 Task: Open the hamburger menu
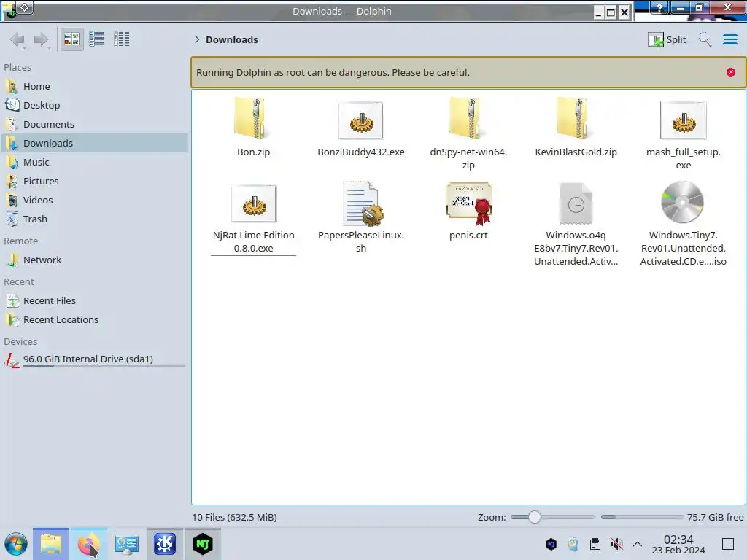729,39
